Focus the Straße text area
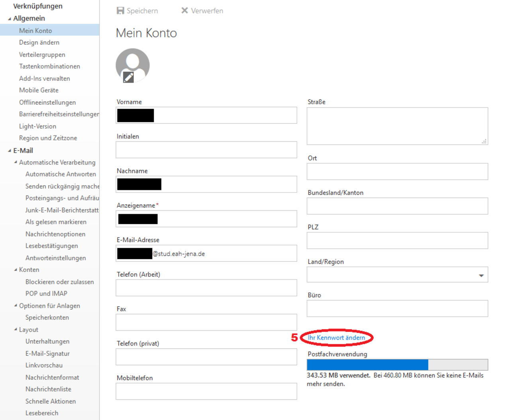This screenshot has height=420, width=510. (397, 126)
